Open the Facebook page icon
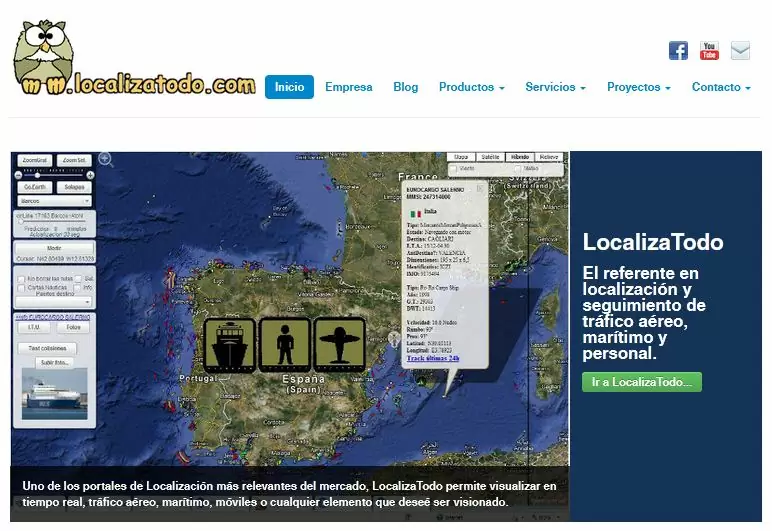The height and width of the screenshot is (531, 772). [x=678, y=51]
